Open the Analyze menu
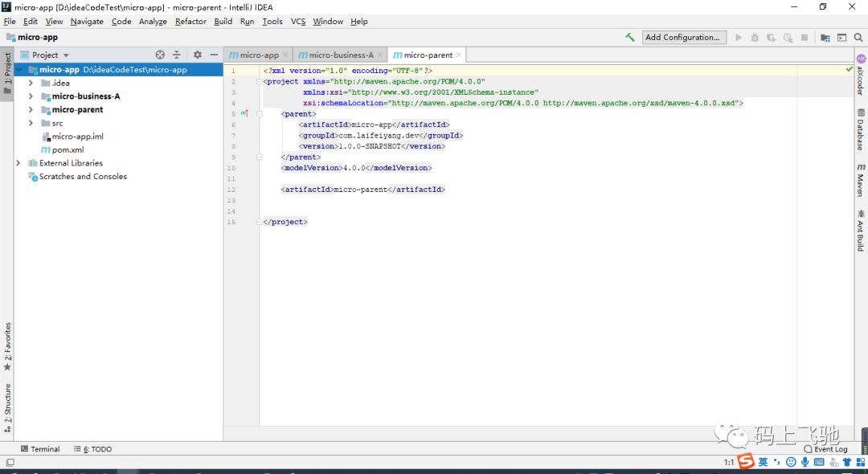 click(153, 22)
